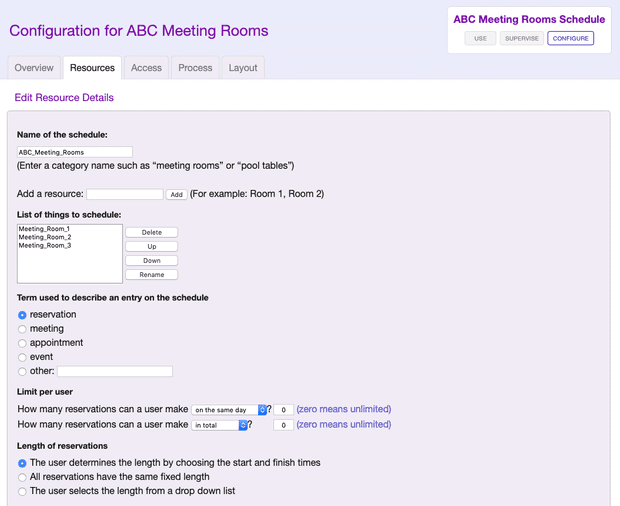
Task: Click the Rename button
Action: pos(152,275)
